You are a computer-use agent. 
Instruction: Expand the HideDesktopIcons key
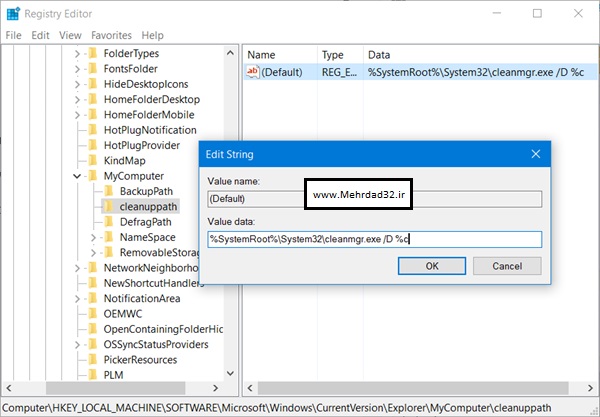point(77,84)
